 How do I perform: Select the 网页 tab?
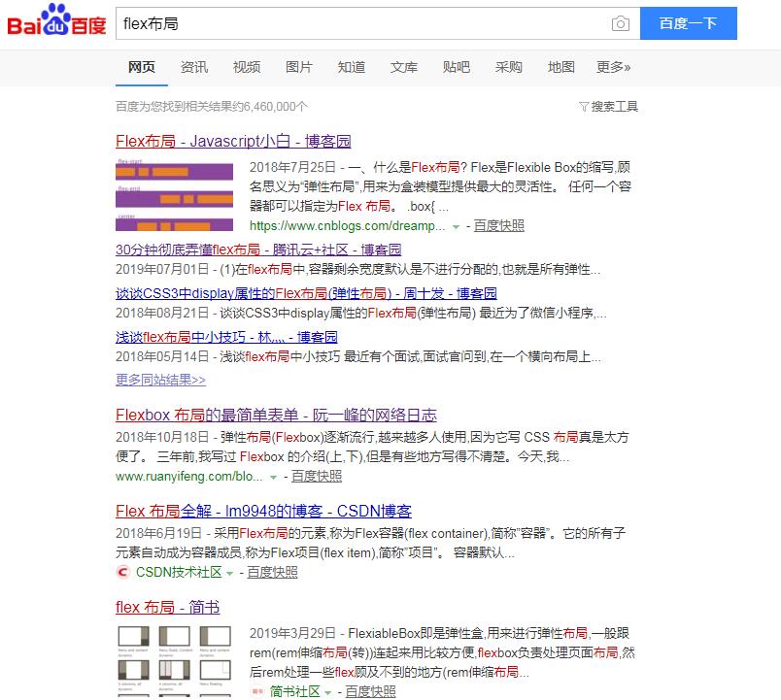[x=142, y=67]
